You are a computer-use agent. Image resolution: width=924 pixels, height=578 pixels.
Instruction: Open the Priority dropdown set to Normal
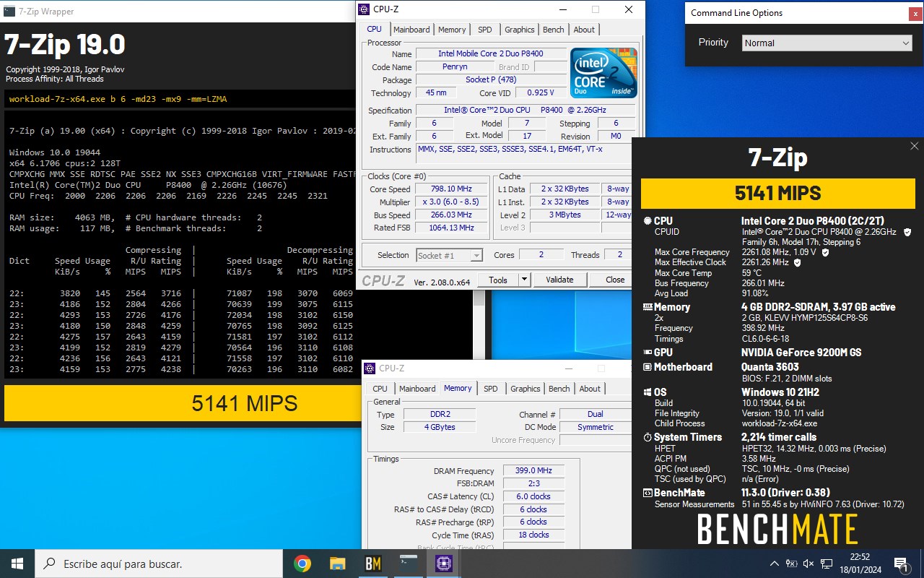827,43
